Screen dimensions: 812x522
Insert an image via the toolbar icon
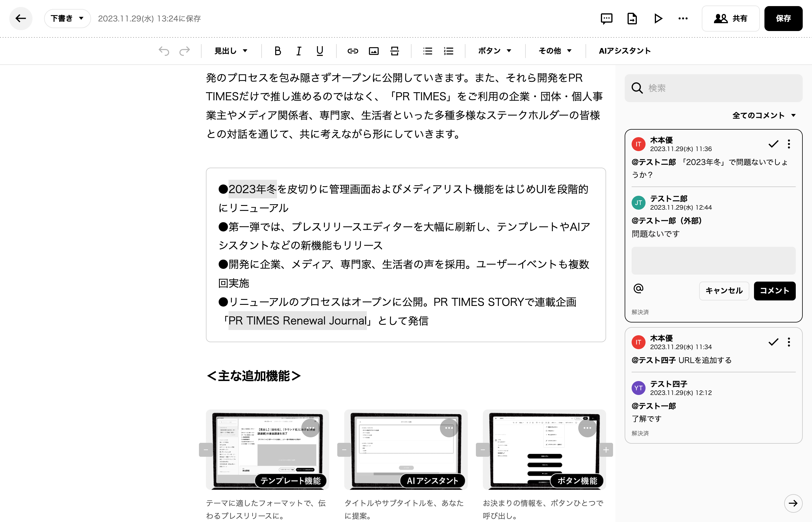pos(374,51)
